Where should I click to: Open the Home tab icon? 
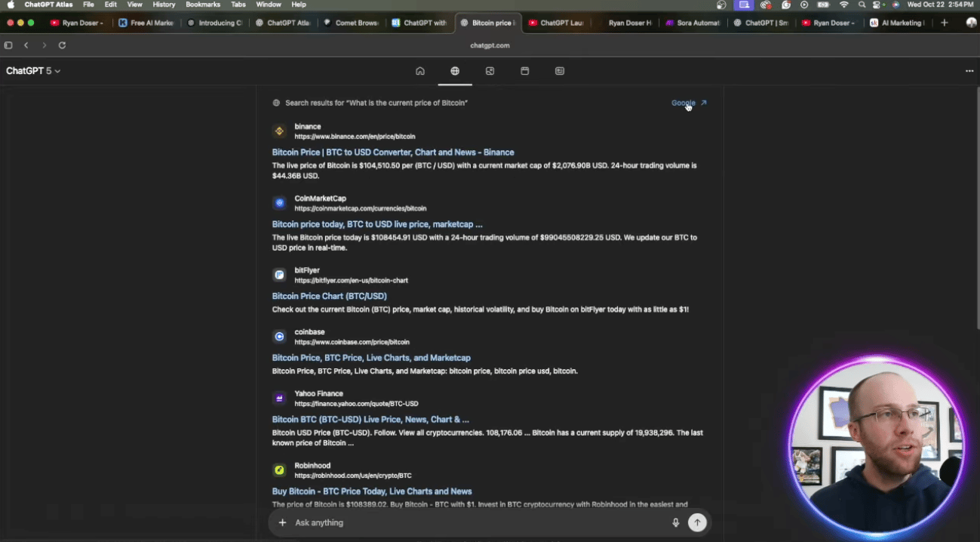(x=420, y=71)
